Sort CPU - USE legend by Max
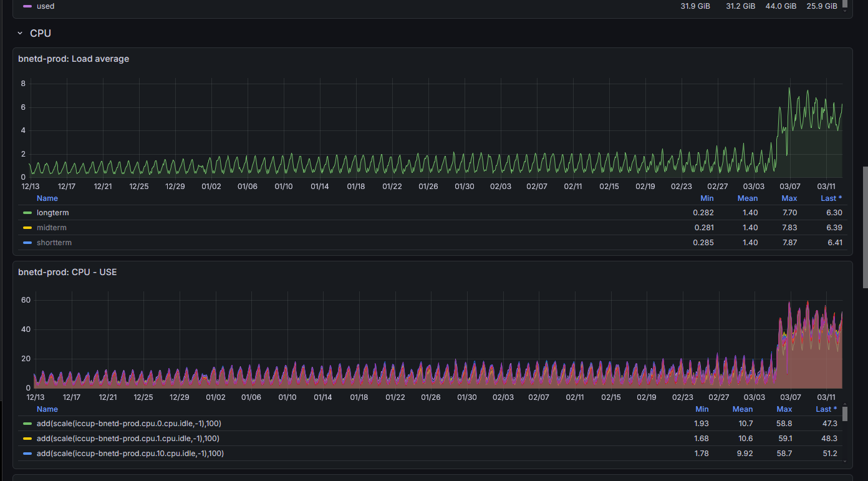Viewport: 868px width, 481px height. [x=784, y=409]
